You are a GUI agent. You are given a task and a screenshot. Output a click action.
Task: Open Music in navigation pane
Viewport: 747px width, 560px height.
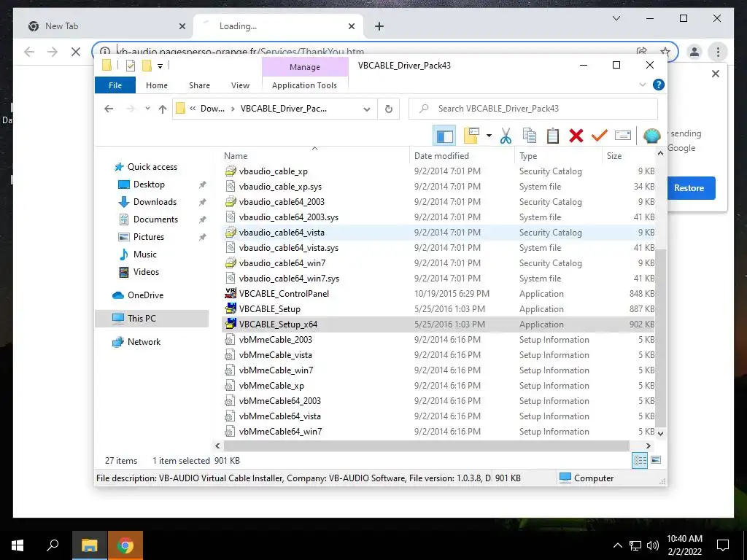click(x=145, y=254)
